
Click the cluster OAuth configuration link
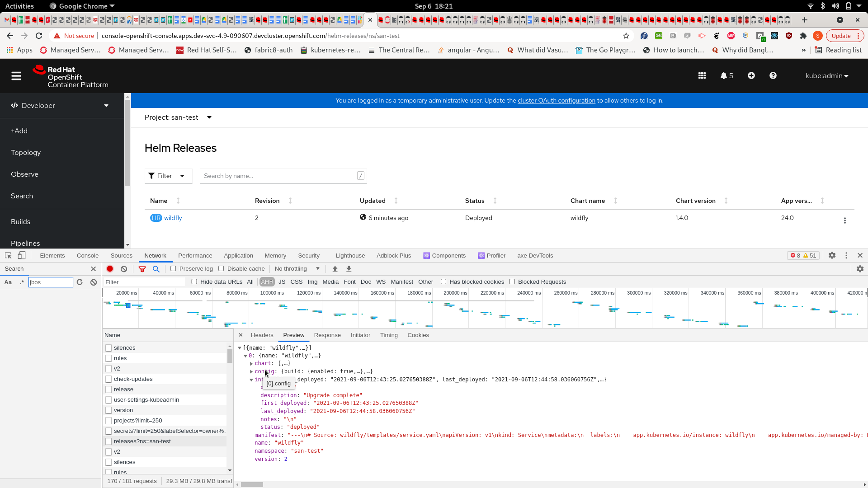point(556,101)
